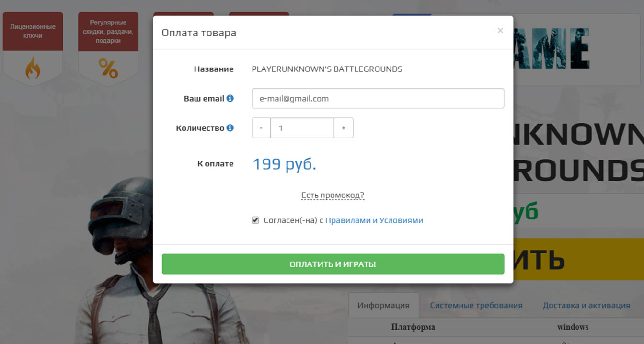Click the PLAYERUNKNOWN'S BATTLEGROUNDS product name
This screenshot has width=644, height=344.
click(327, 69)
